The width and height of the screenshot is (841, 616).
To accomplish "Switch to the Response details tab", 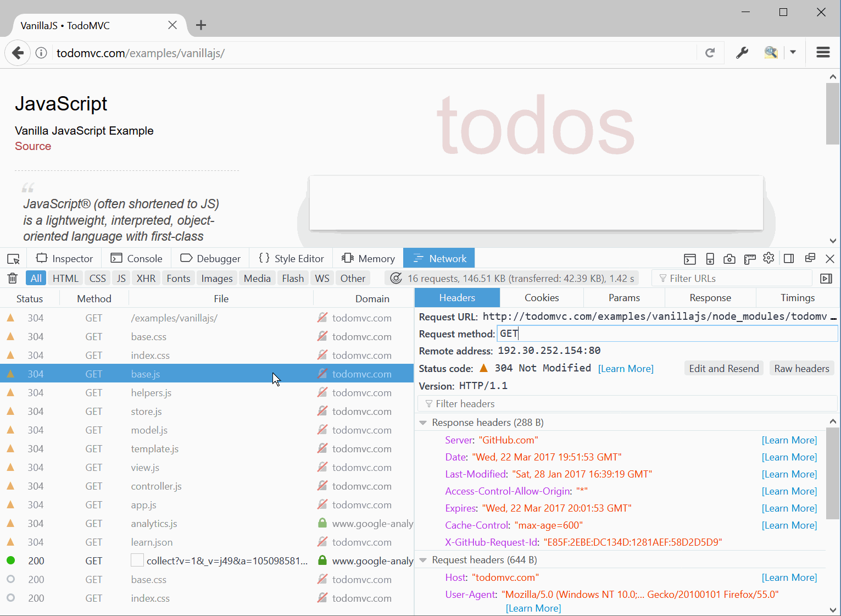I will click(710, 298).
